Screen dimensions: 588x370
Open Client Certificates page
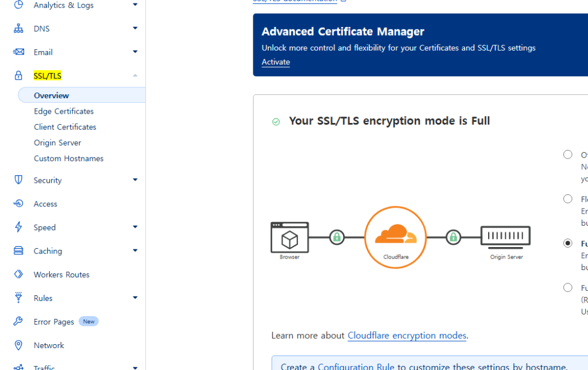(x=65, y=127)
